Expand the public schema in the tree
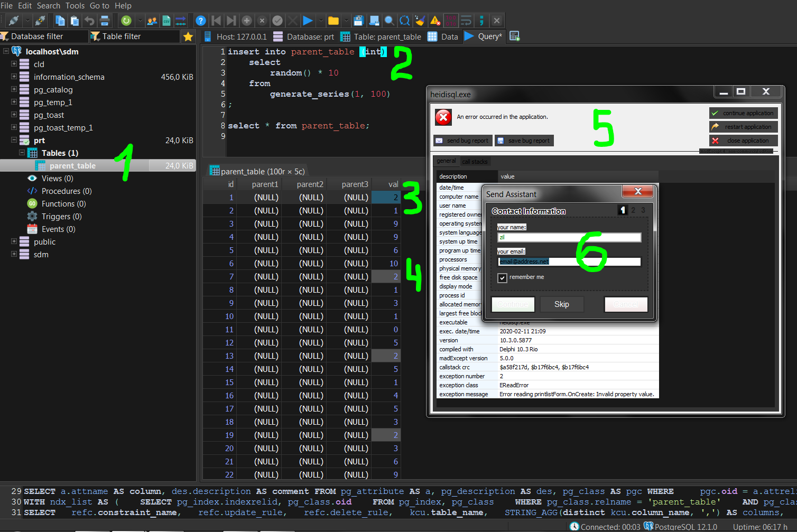The width and height of the screenshot is (797, 532). point(13,241)
